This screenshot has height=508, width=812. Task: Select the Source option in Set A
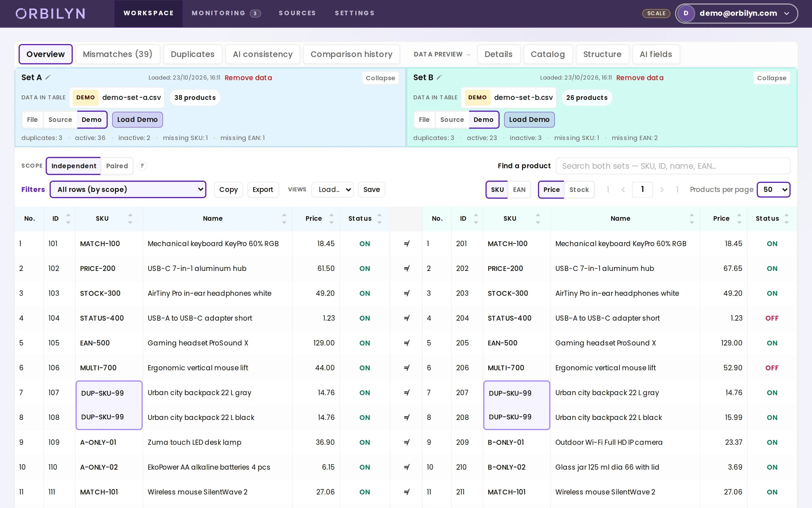coord(60,120)
